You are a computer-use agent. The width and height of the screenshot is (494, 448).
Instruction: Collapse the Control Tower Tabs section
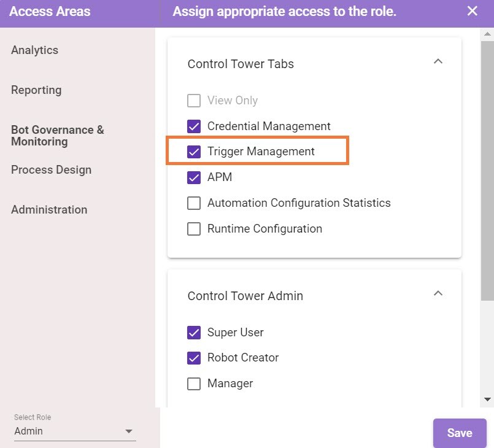tap(438, 61)
